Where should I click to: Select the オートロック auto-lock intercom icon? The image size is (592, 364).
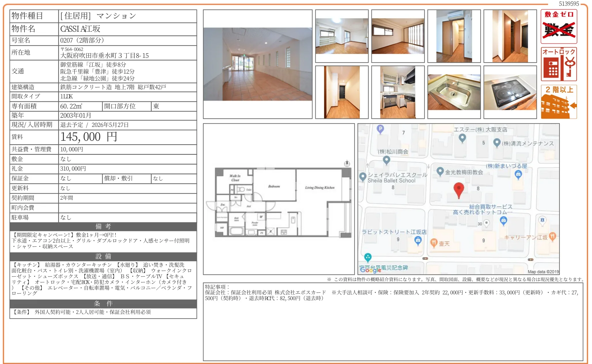[559, 63]
